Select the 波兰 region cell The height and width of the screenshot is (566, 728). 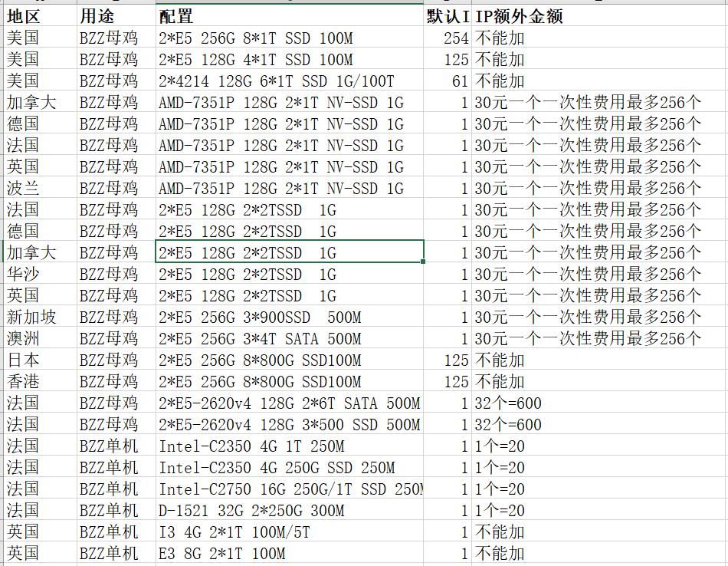[38, 188]
